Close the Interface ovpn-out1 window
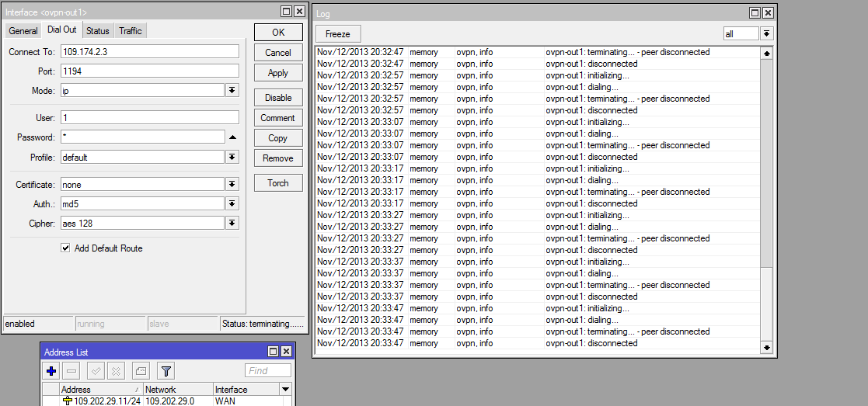The width and height of the screenshot is (868, 406). point(299,11)
